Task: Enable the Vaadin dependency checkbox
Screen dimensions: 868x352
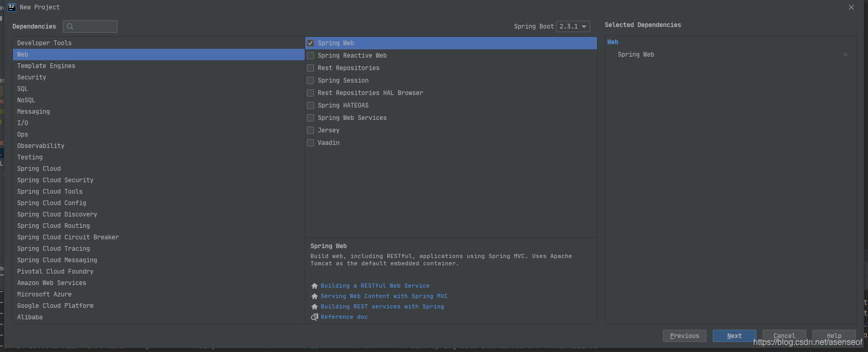Action: (x=310, y=143)
